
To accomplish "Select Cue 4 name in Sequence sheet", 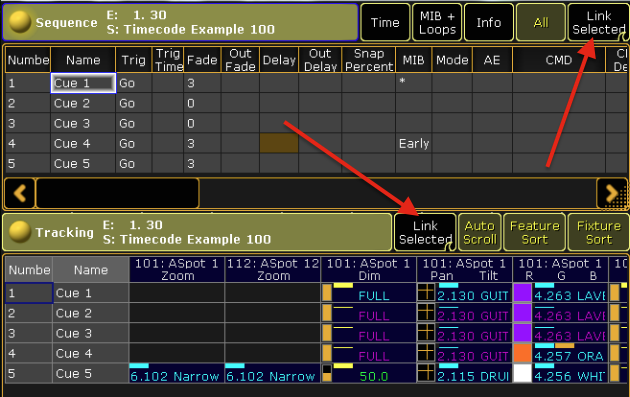I will click(83, 143).
